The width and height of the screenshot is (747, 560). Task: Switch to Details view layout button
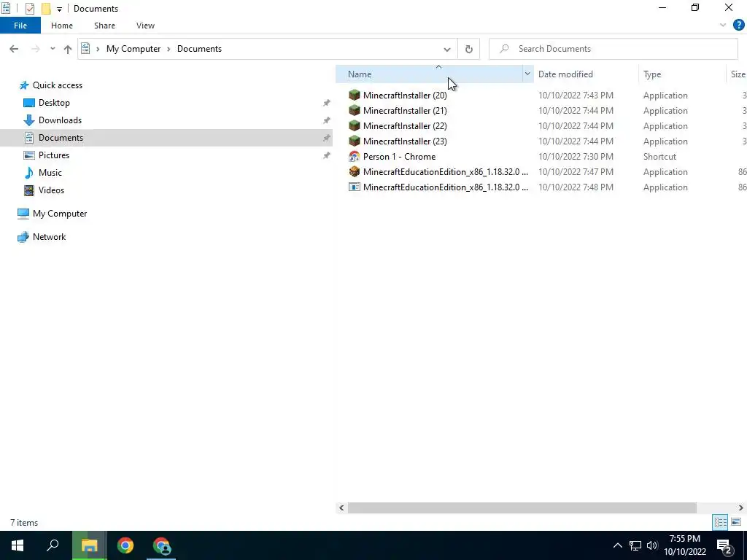720,522
